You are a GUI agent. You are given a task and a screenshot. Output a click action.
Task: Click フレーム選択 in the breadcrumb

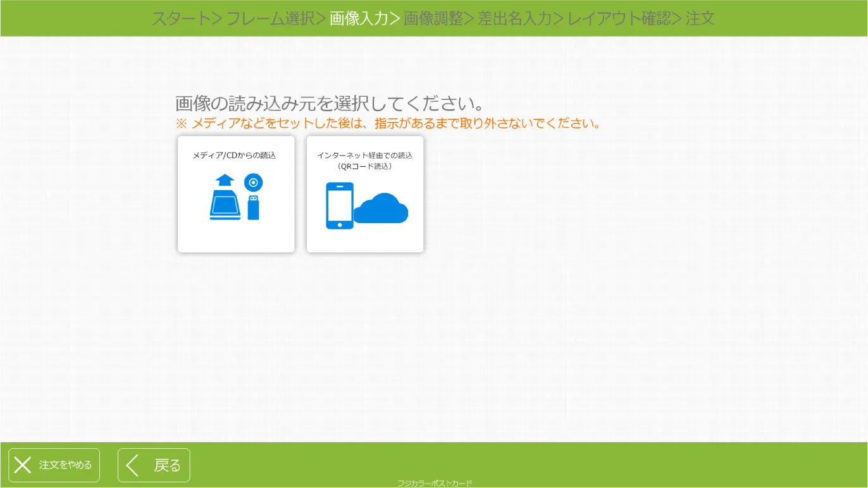(271, 18)
